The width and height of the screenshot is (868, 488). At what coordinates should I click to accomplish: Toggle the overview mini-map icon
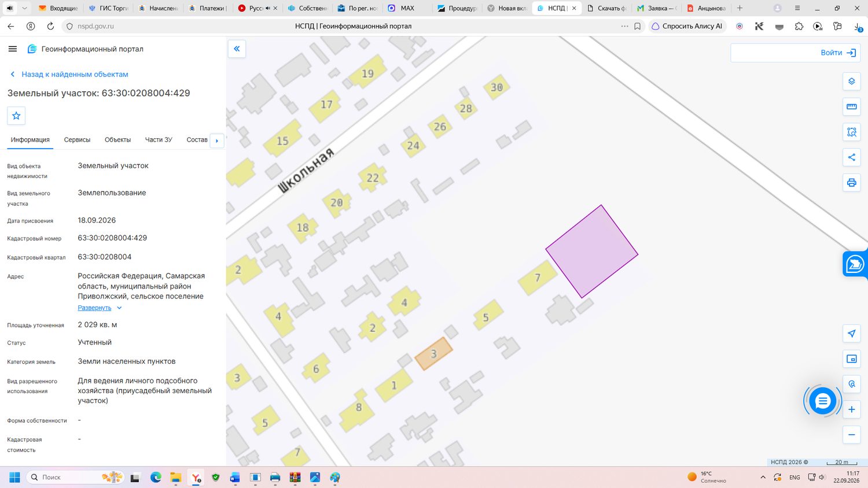[x=852, y=359]
